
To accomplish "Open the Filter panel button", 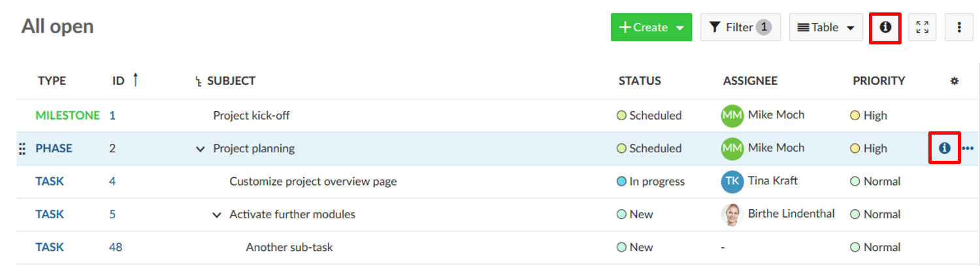I will pos(740,27).
